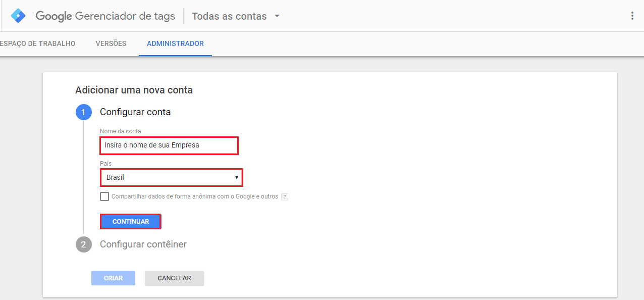Click the Adicionar uma nova conta heading

tap(134, 90)
